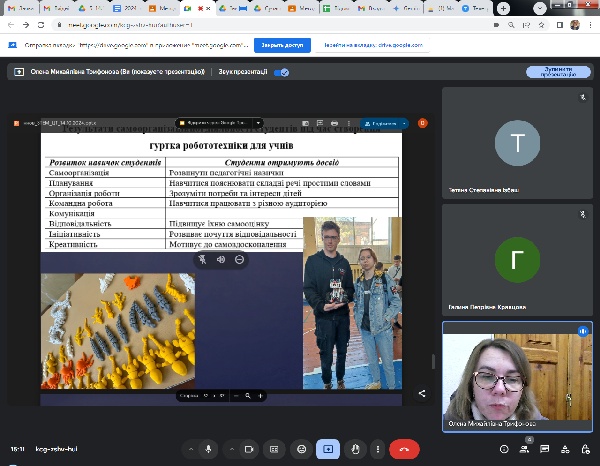The width and height of the screenshot is (600, 466).
Task: Open the three-dot more options menu
Action: click(378, 450)
